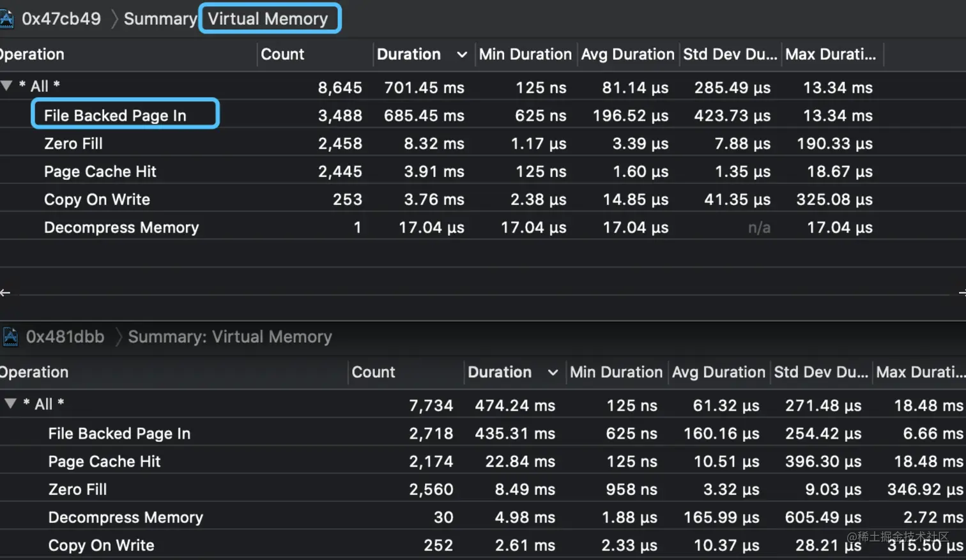
Task: Select Zero Fill row in upper table
Action: pos(483,144)
